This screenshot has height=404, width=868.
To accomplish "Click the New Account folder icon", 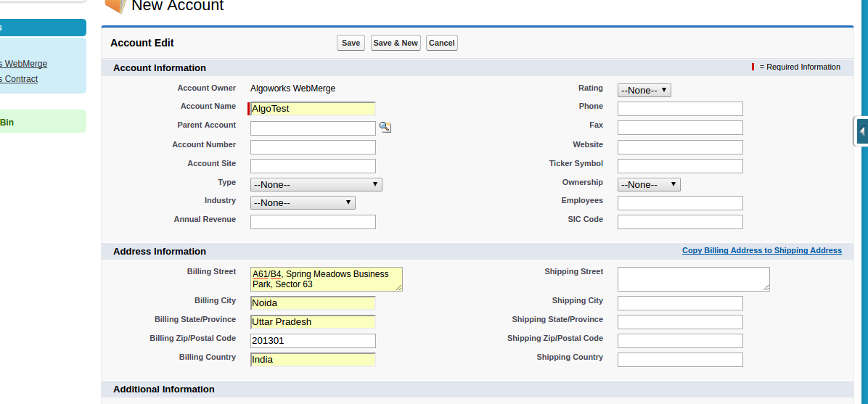I will click(x=115, y=5).
